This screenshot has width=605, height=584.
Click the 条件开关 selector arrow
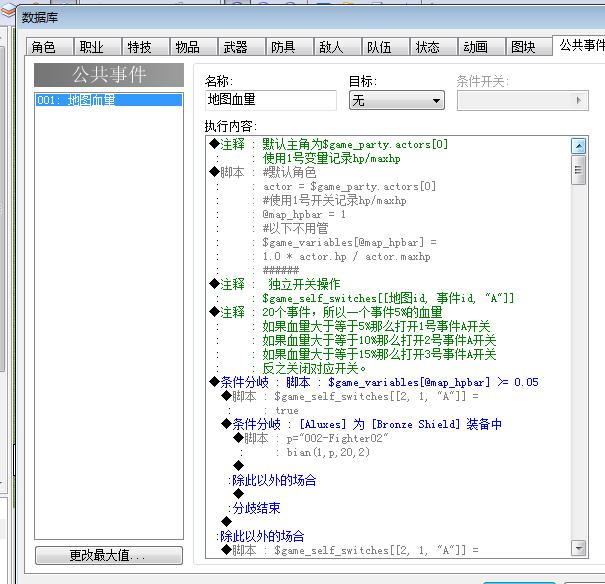pyautogui.click(x=578, y=100)
